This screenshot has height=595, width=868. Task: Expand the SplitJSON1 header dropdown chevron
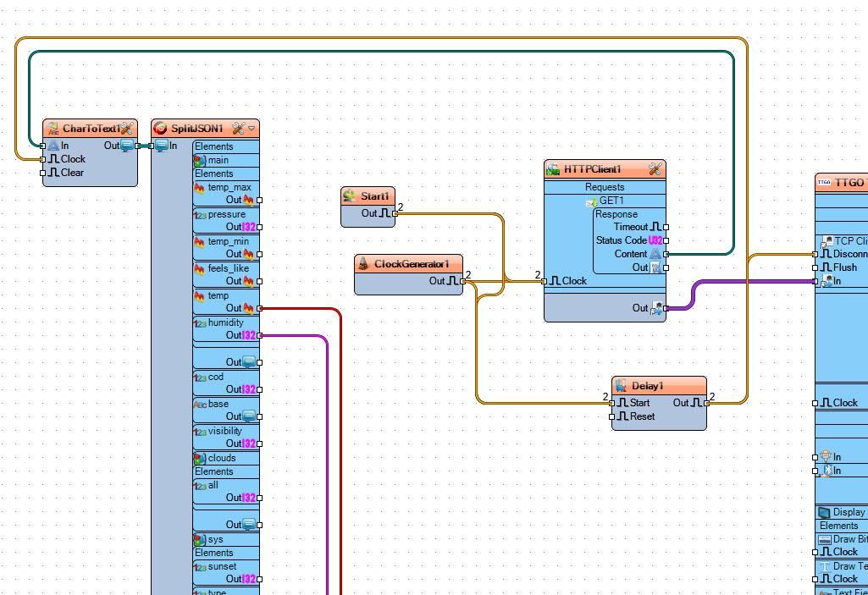coord(251,129)
